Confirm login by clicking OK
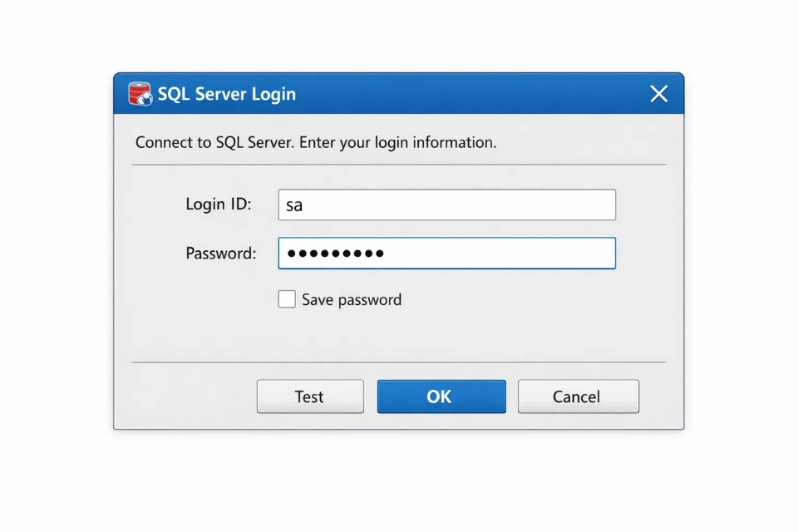The image size is (798, 532). [x=441, y=397]
